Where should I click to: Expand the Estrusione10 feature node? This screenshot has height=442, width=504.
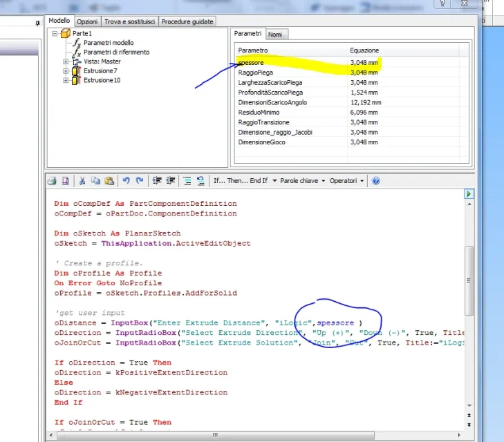click(x=66, y=80)
